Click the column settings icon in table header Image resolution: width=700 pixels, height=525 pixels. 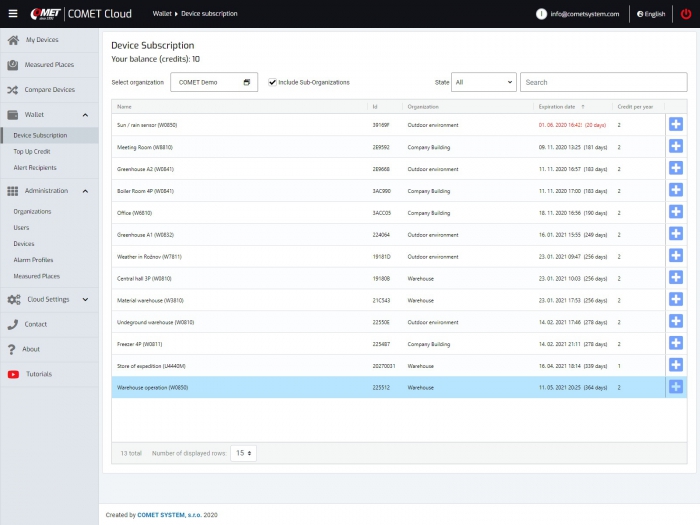(675, 106)
